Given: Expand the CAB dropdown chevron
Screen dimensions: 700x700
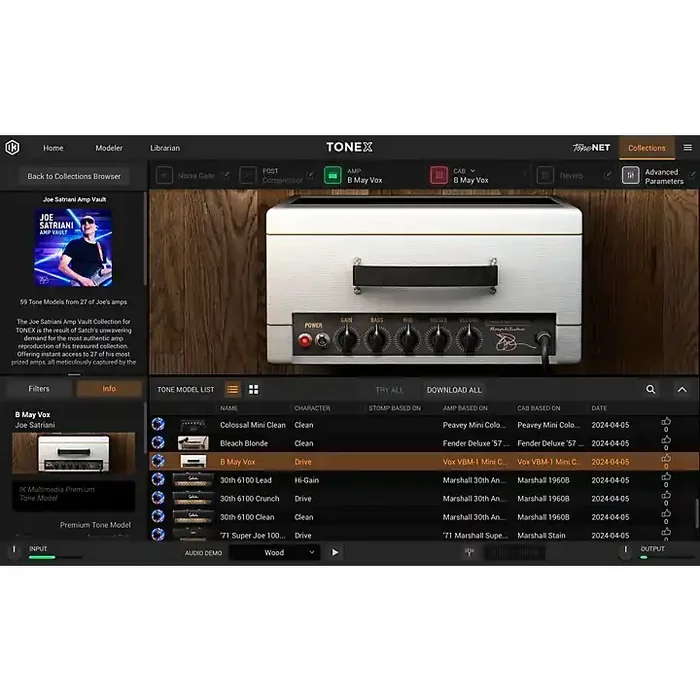Looking at the screenshot, I should click(x=473, y=171).
